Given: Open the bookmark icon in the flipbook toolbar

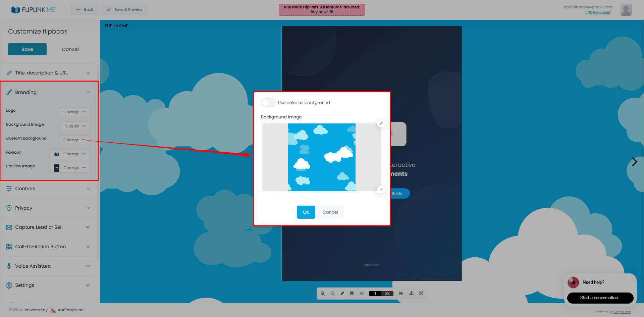Looking at the screenshot, I should 352,293.
